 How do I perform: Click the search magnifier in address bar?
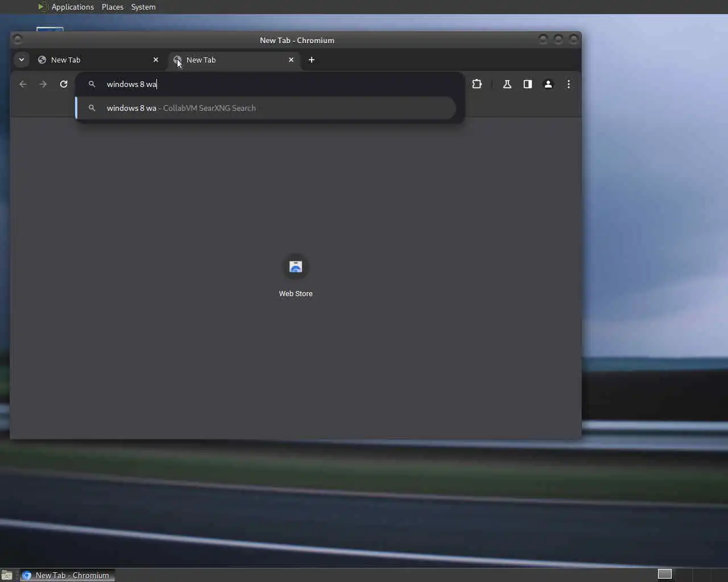pos(92,84)
